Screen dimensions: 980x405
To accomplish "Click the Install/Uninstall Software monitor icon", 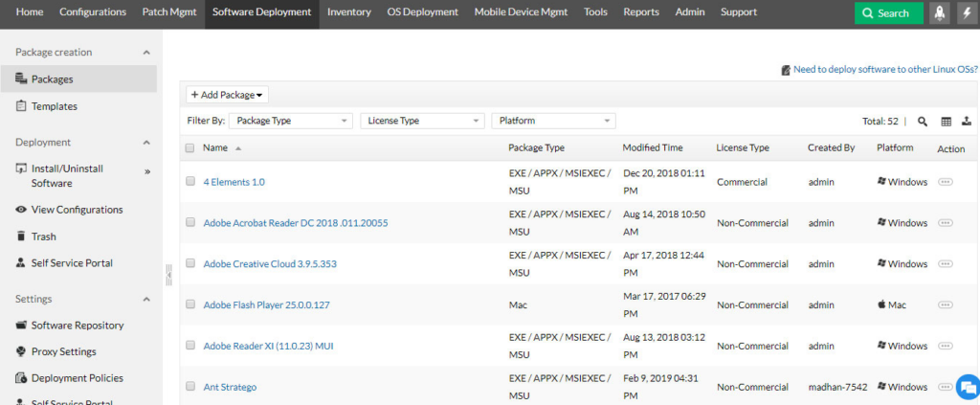I will tap(21, 169).
